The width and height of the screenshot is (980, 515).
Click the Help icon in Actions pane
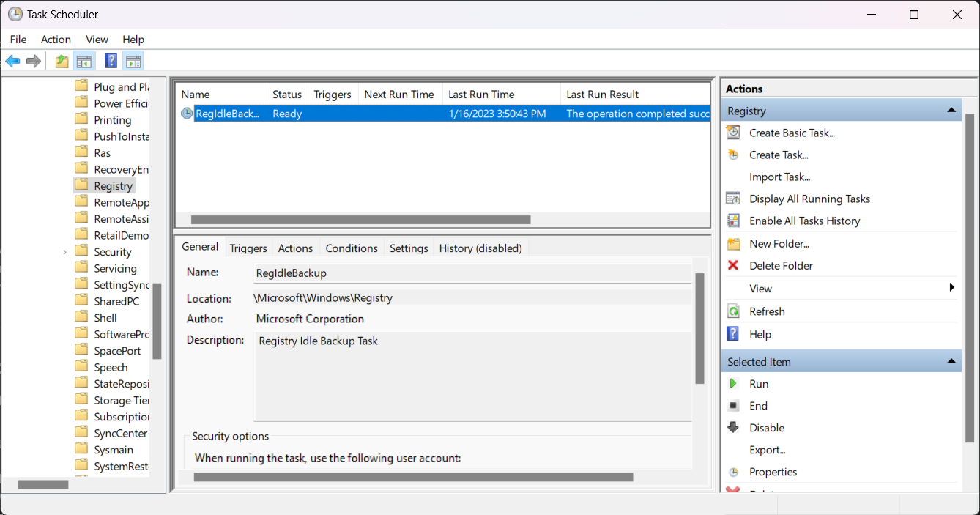[733, 334]
